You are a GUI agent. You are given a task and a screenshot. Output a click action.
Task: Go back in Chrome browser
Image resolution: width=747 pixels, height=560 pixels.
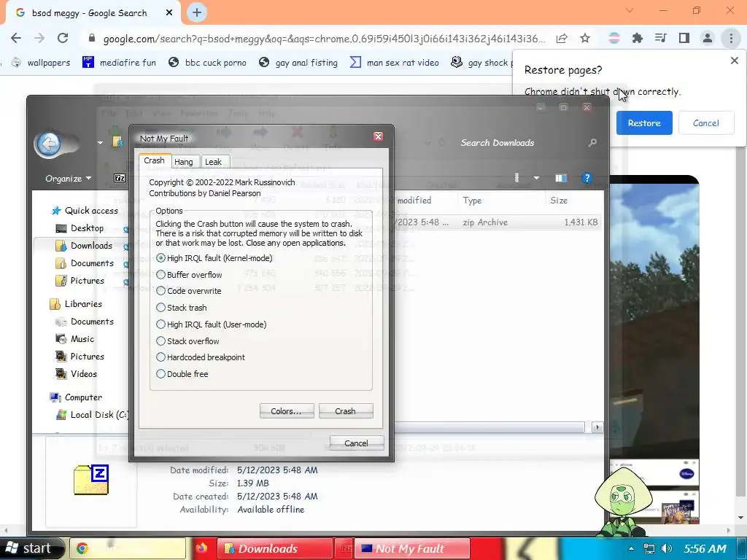pyautogui.click(x=16, y=38)
